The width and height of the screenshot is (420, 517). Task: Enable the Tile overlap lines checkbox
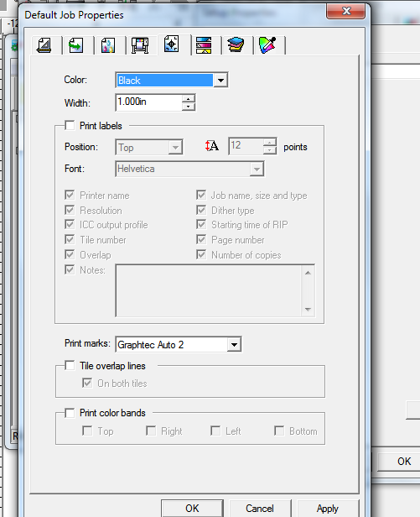pyautogui.click(x=70, y=366)
